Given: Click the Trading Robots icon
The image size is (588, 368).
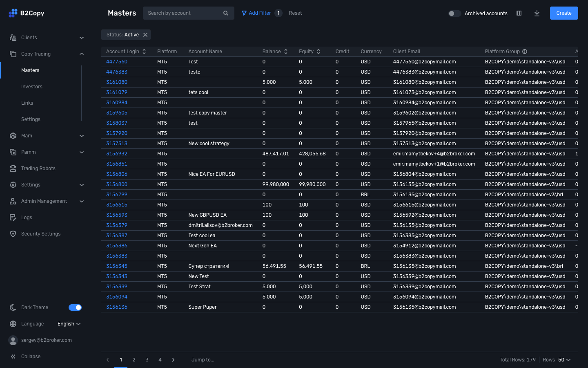Looking at the screenshot, I should tap(13, 168).
